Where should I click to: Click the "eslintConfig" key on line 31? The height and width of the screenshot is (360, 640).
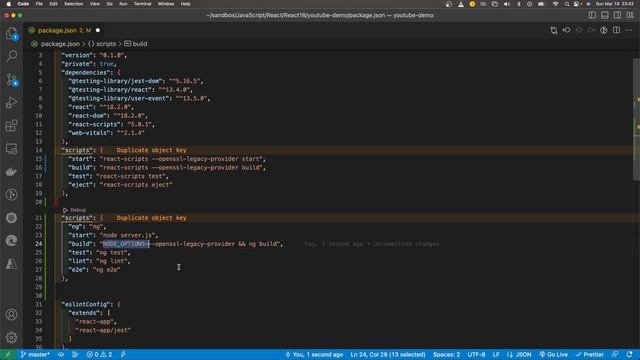tap(87, 304)
